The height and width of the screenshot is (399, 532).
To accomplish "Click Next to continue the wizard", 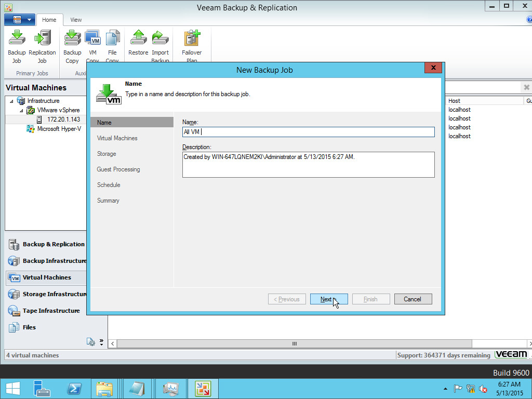I will tap(329, 299).
